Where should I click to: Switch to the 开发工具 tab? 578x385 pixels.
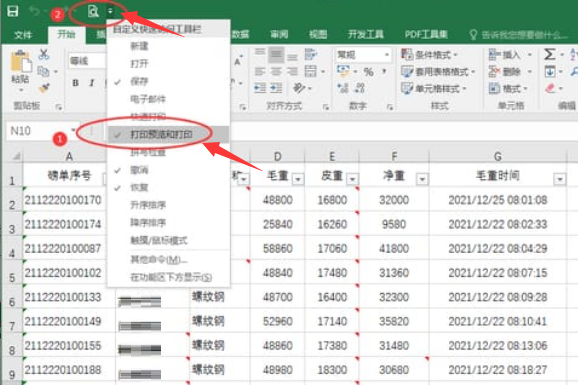tap(366, 35)
